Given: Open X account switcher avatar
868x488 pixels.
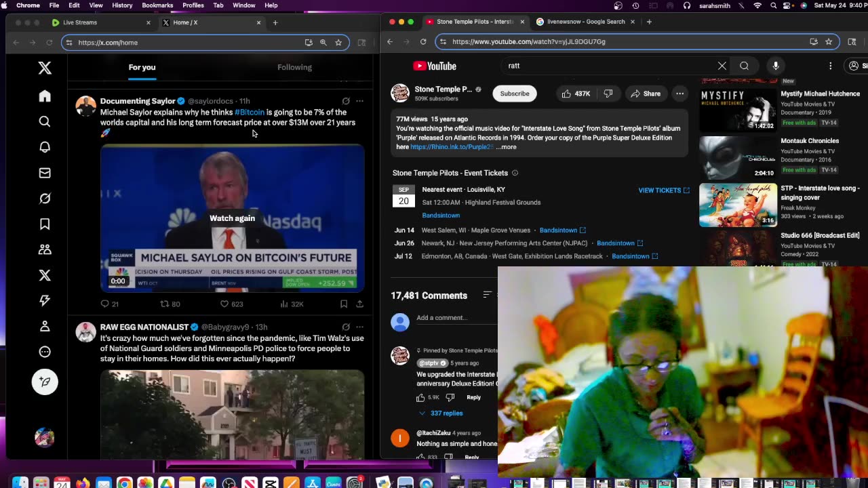Looking at the screenshot, I should [45, 437].
